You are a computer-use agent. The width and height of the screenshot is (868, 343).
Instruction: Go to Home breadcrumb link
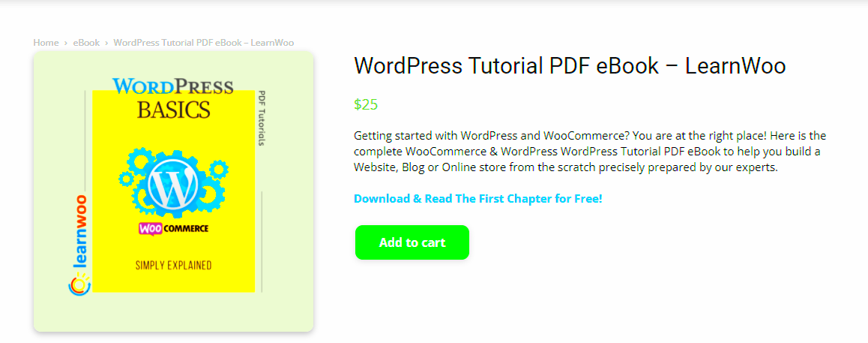[x=46, y=43]
